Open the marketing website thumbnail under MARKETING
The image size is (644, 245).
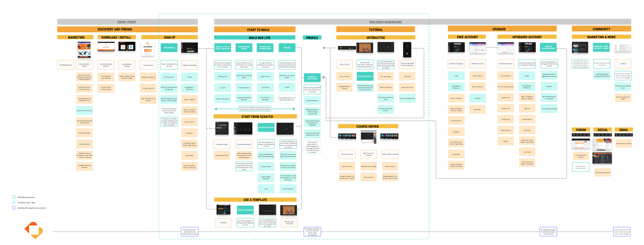pyautogui.click(x=84, y=50)
